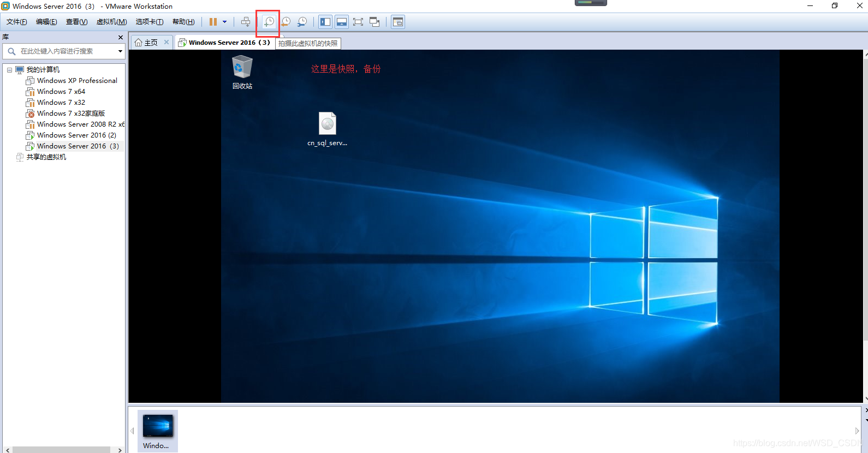Screen dimensions: 868x453
Task: Collapse the 我的计算机 tree node
Action: [x=9, y=70]
